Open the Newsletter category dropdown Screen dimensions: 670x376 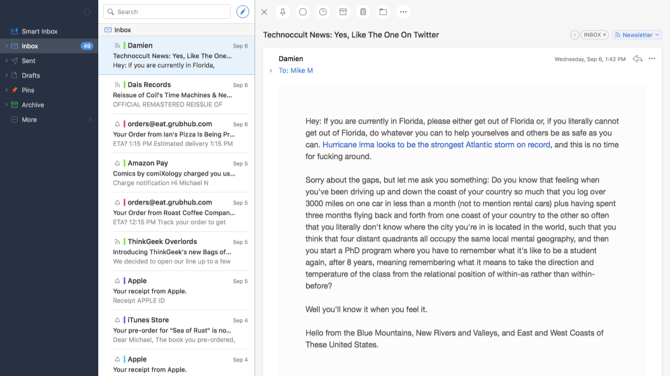[637, 35]
